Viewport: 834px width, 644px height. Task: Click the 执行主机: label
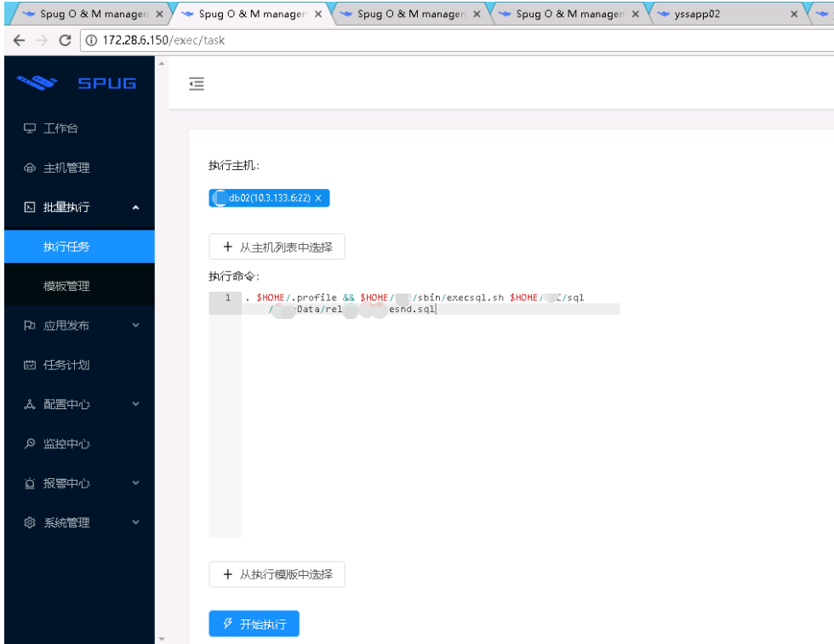234,165
